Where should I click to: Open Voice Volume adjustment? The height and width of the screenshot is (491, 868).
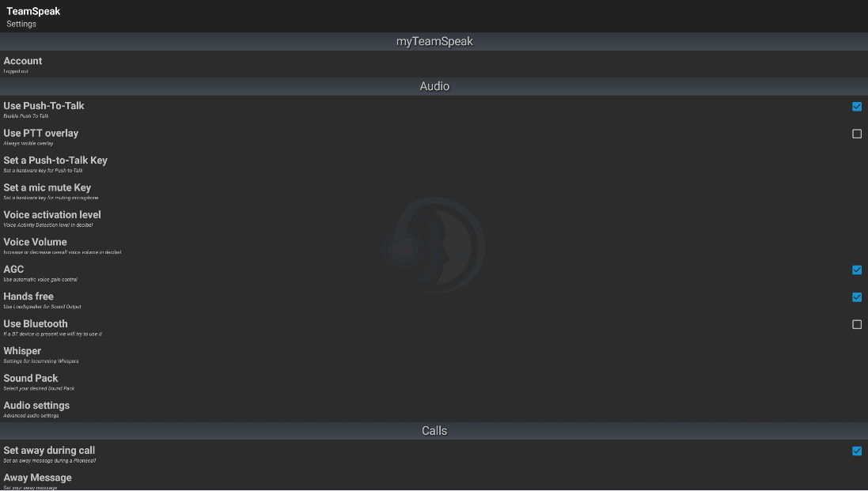316,246
